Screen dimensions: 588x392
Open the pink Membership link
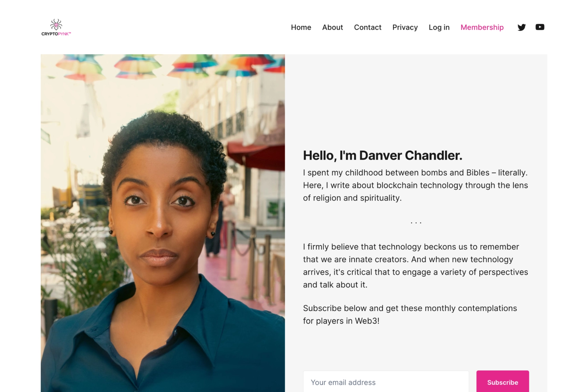coord(482,27)
